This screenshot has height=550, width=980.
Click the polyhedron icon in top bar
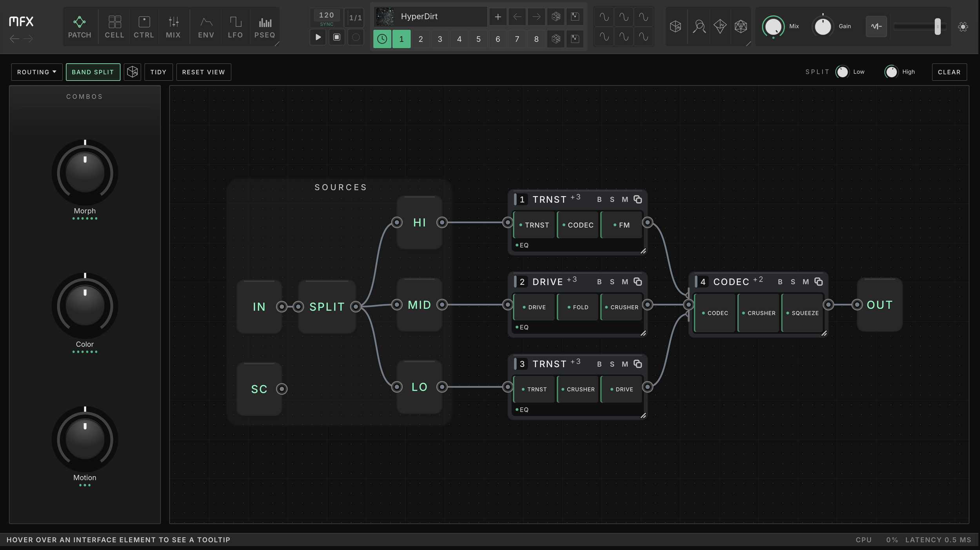click(741, 27)
